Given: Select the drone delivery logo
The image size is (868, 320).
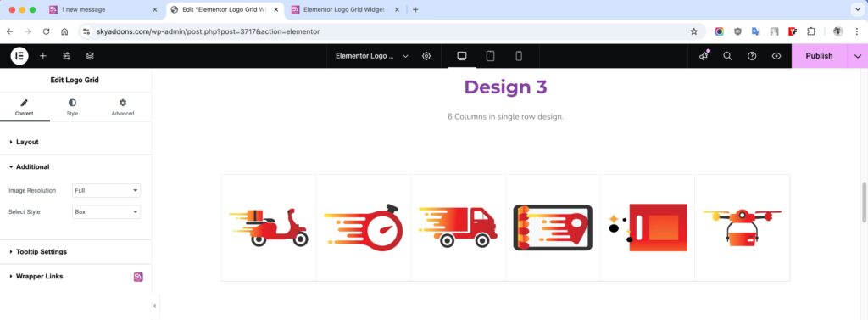Looking at the screenshot, I should (x=743, y=227).
